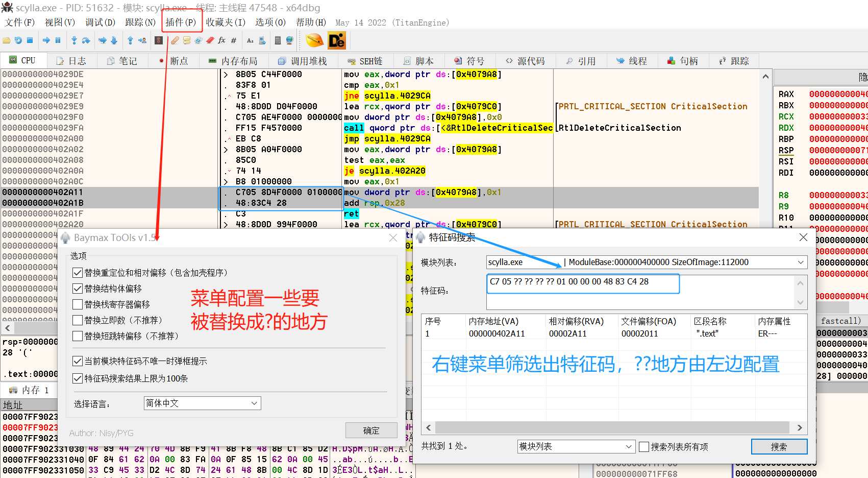Click the open file folder icon
The height and width of the screenshot is (478, 868).
click(7, 40)
